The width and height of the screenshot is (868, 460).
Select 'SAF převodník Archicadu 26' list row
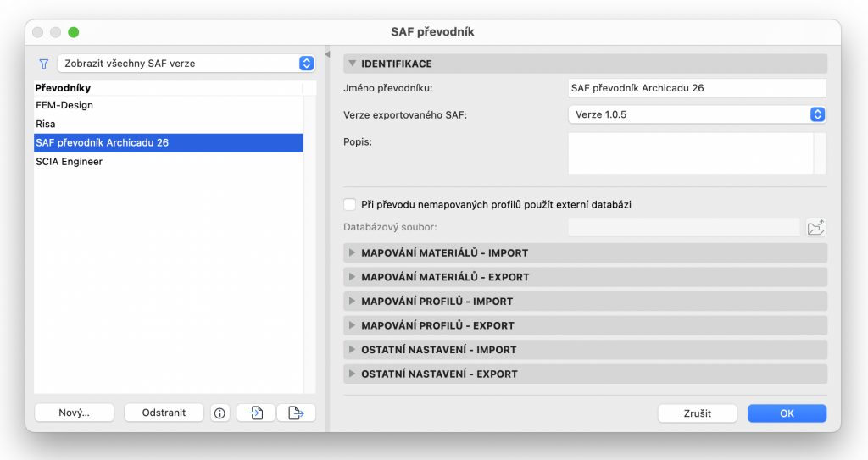click(169, 143)
